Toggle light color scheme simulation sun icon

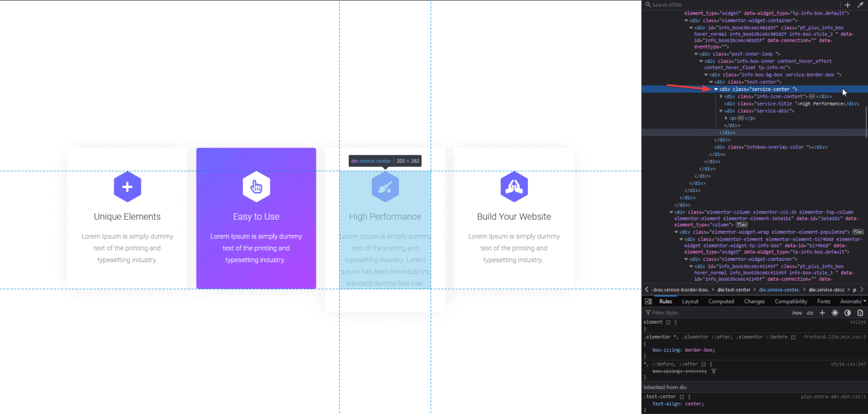click(x=835, y=313)
